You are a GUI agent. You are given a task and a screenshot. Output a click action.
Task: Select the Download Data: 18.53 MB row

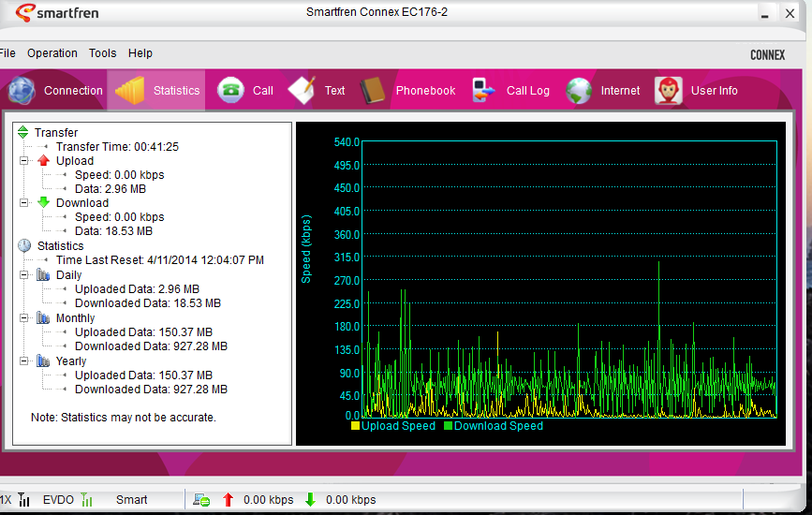click(113, 231)
